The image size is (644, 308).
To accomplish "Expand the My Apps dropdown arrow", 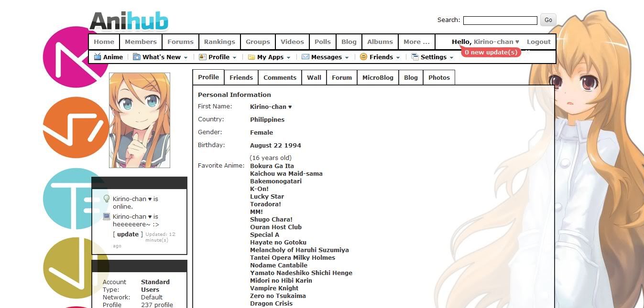I will [289, 58].
